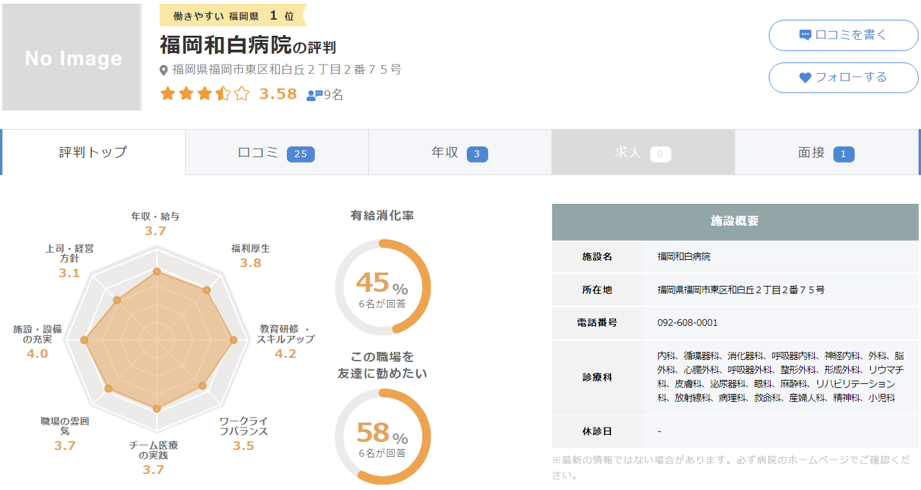
Task: Select the 求人 tab
Action: point(643,153)
